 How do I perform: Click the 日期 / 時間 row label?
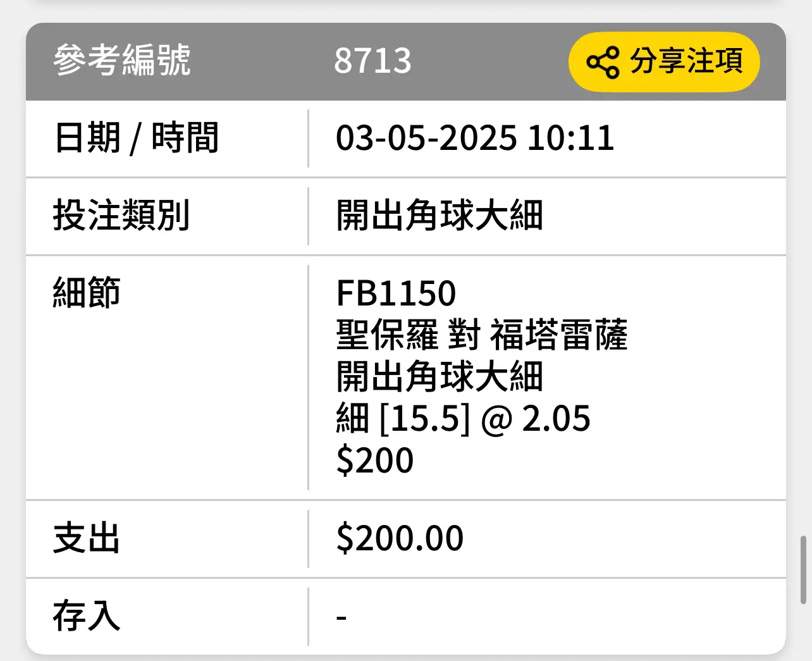(137, 138)
